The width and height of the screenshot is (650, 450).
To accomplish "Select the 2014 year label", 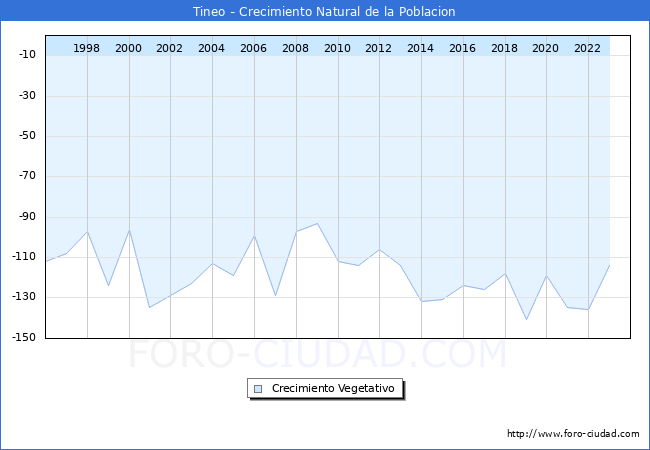I will [x=420, y=48].
